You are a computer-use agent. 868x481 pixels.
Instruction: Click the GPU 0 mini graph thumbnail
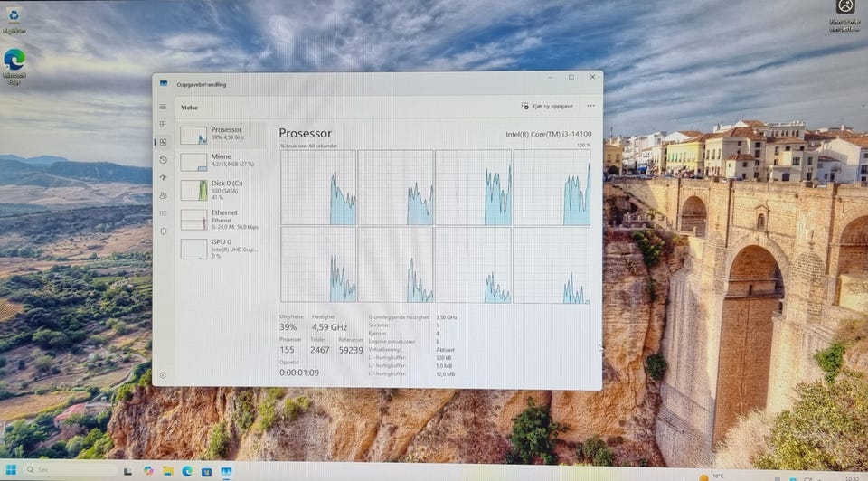pos(193,249)
